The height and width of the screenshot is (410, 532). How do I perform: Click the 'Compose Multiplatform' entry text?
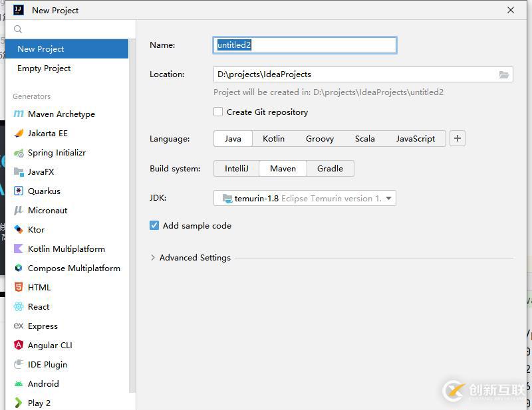tap(74, 268)
